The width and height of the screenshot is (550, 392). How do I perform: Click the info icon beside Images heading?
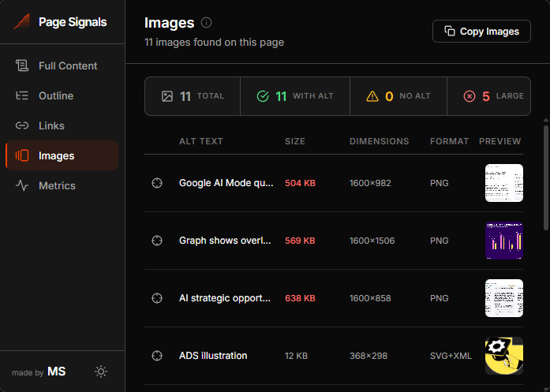(206, 22)
